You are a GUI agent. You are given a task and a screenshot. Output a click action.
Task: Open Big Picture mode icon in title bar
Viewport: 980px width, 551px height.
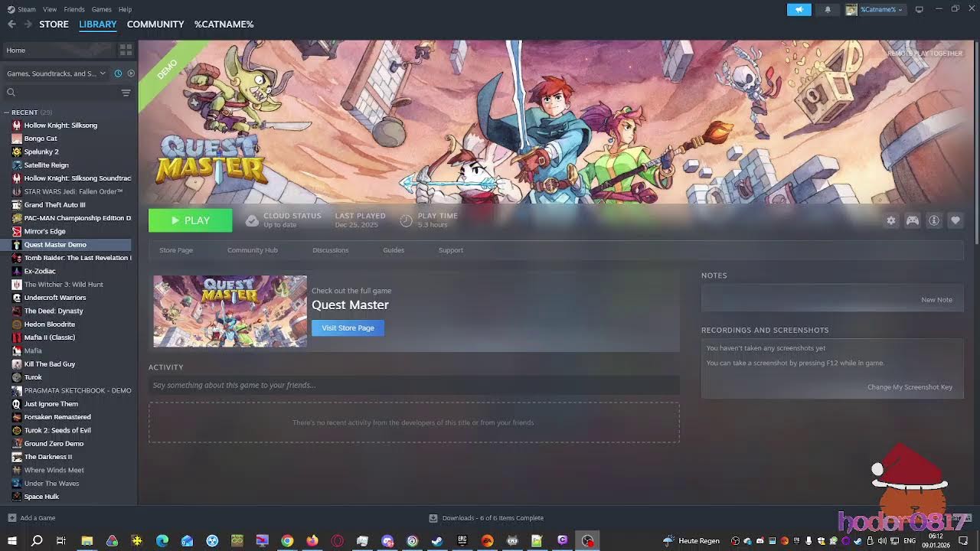click(x=920, y=9)
